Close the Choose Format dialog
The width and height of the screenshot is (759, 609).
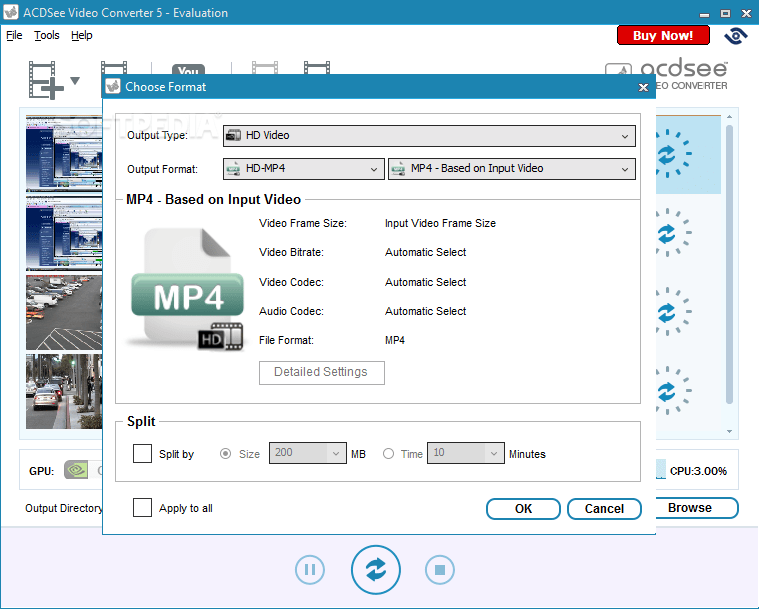pos(643,88)
